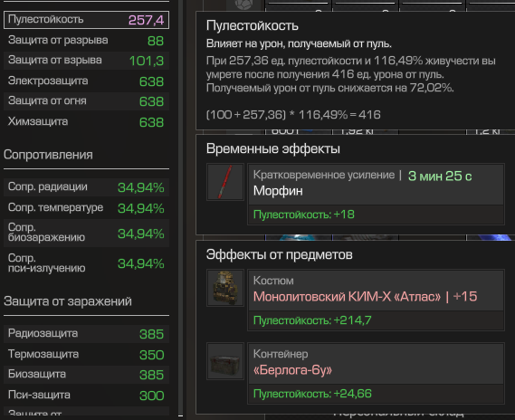Select the Химзащита stat row

(86, 122)
